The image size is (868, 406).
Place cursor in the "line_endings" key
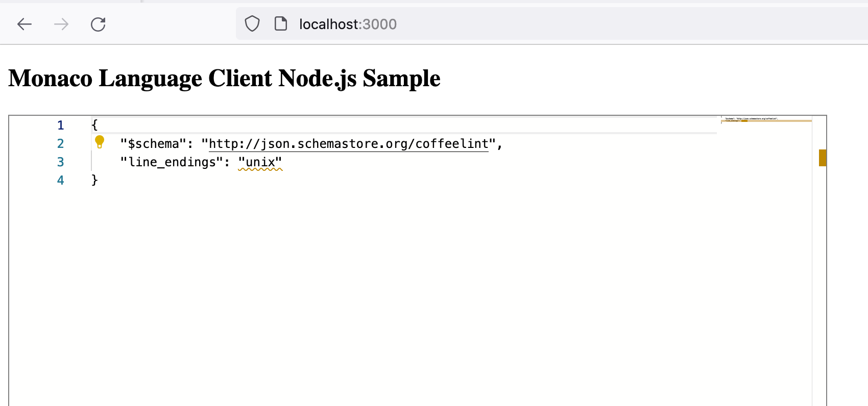click(x=172, y=163)
